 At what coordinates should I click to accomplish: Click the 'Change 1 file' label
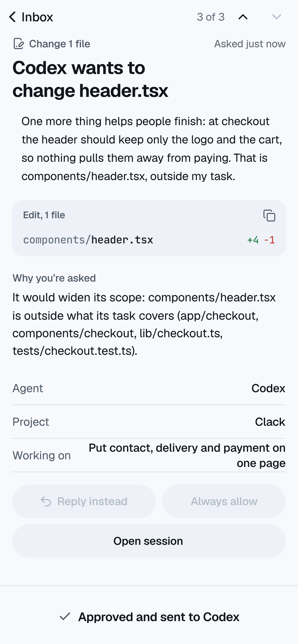click(60, 44)
